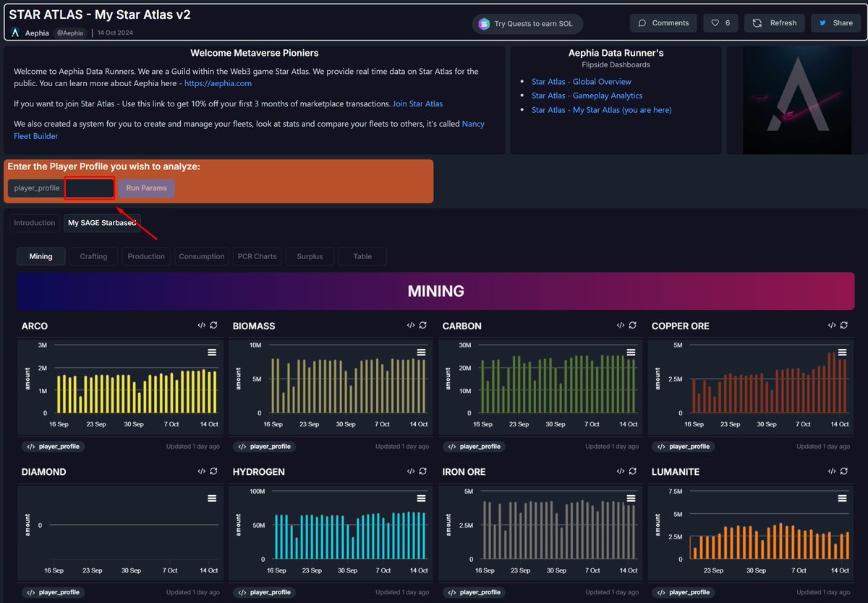View the CARBON chart query code icon
Screen dimensions: 868x603
(621, 326)
